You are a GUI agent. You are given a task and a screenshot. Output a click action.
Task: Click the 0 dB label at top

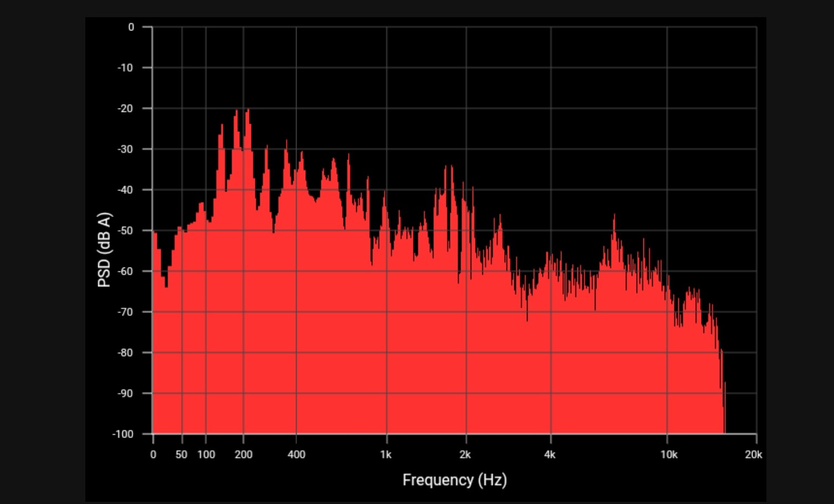131,27
